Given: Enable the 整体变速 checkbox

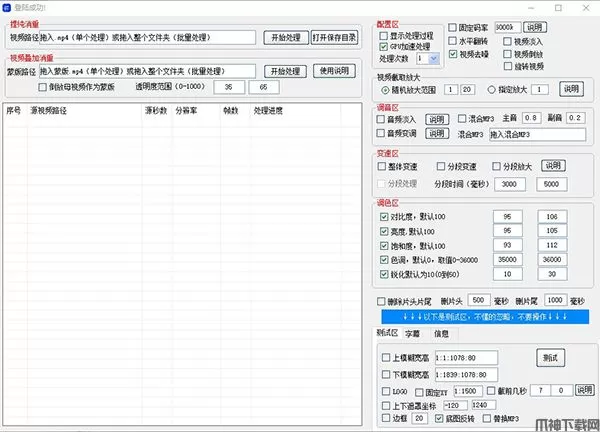Looking at the screenshot, I should point(384,166).
